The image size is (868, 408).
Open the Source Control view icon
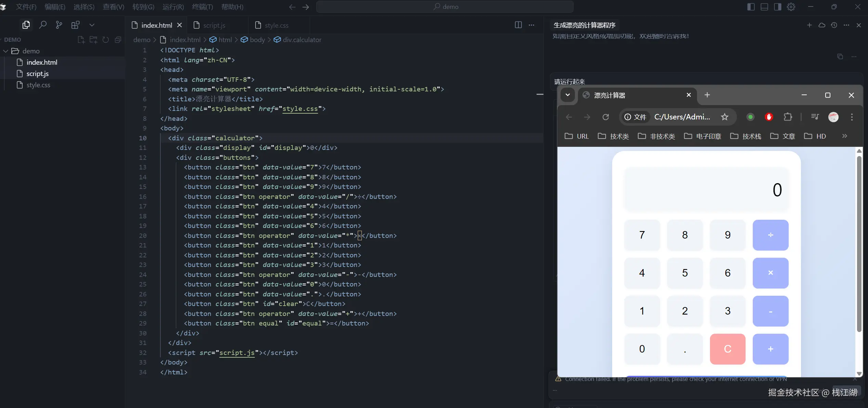[59, 25]
